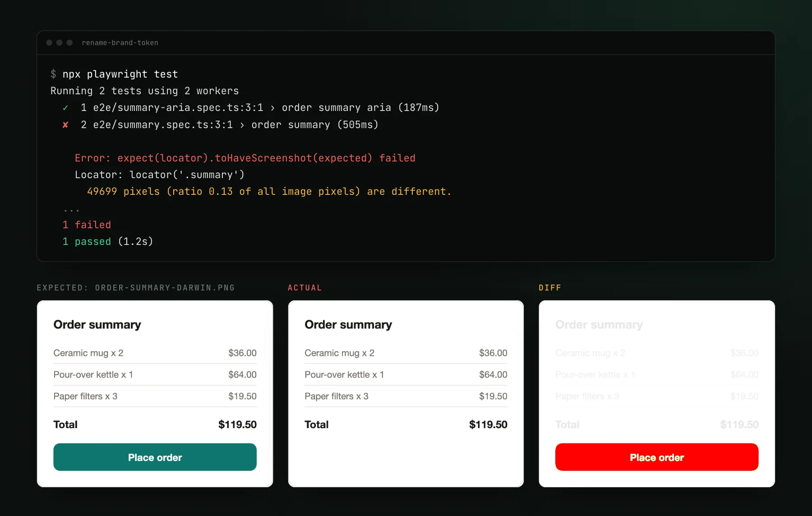This screenshot has width=812, height=516.
Task: Click the Locator: locator('.summary') line
Action: coord(160,175)
